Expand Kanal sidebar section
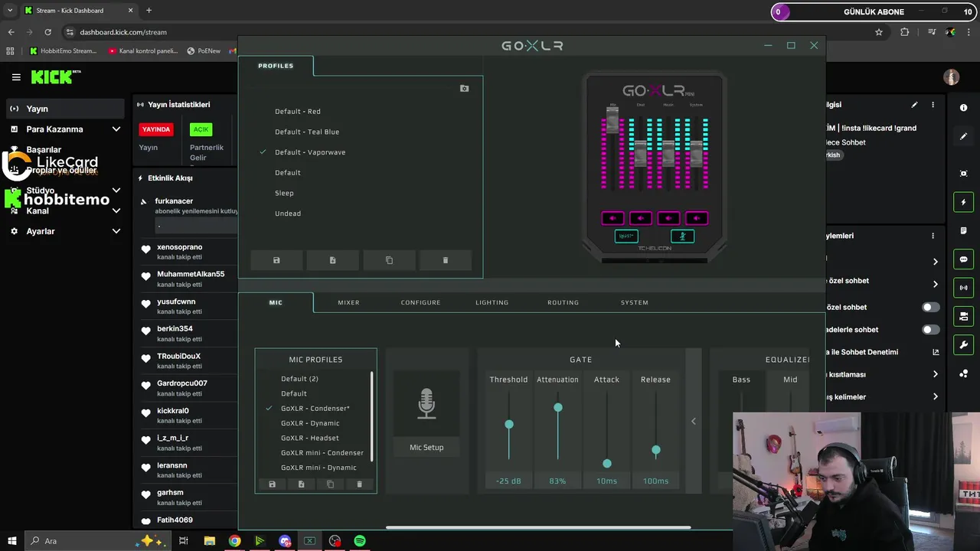980x551 pixels. point(116,210)
